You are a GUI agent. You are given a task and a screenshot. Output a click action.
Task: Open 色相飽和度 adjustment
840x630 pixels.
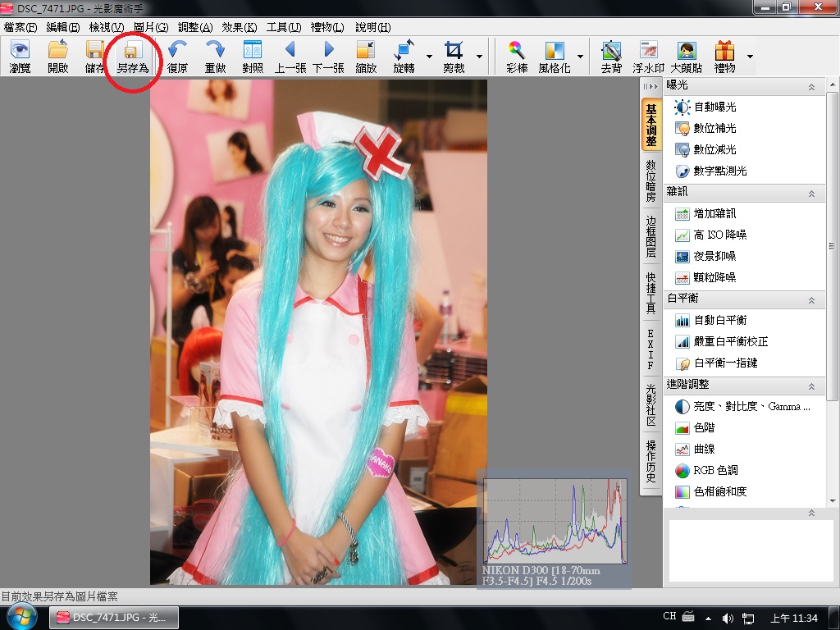tap(719, 492)
